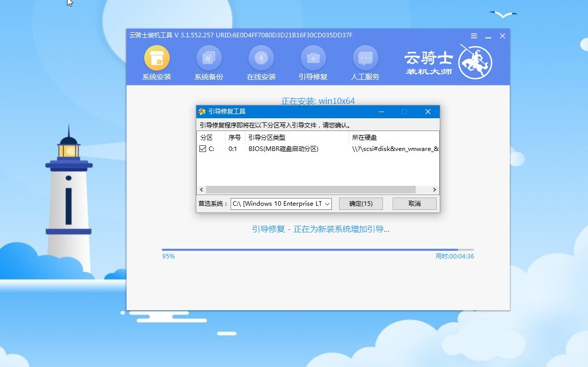The width and height of the screenshot is (588, 367).
Task: Select the BIOS(MBR磁盘启动分区) cell
Action: coord(283,148)
